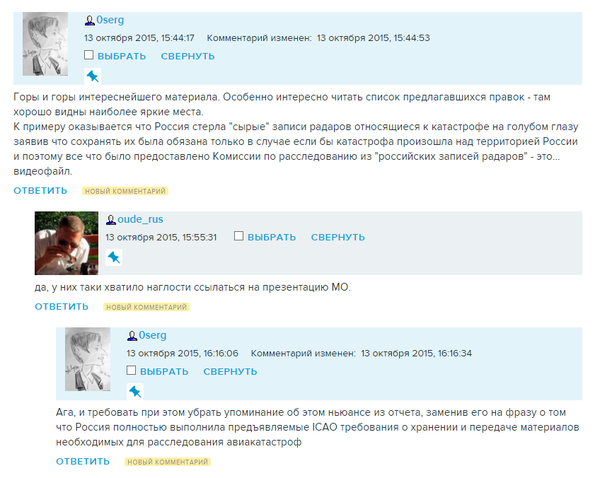Tick the ВЫБРАТЬ checkbox on 15:44:17 comment
This screenshot has width=600, height=478.
[89, 55]
